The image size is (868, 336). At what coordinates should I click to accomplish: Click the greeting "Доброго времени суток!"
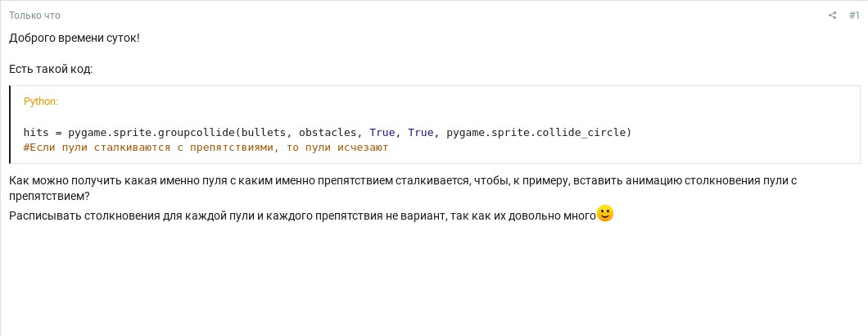point(75,38)
